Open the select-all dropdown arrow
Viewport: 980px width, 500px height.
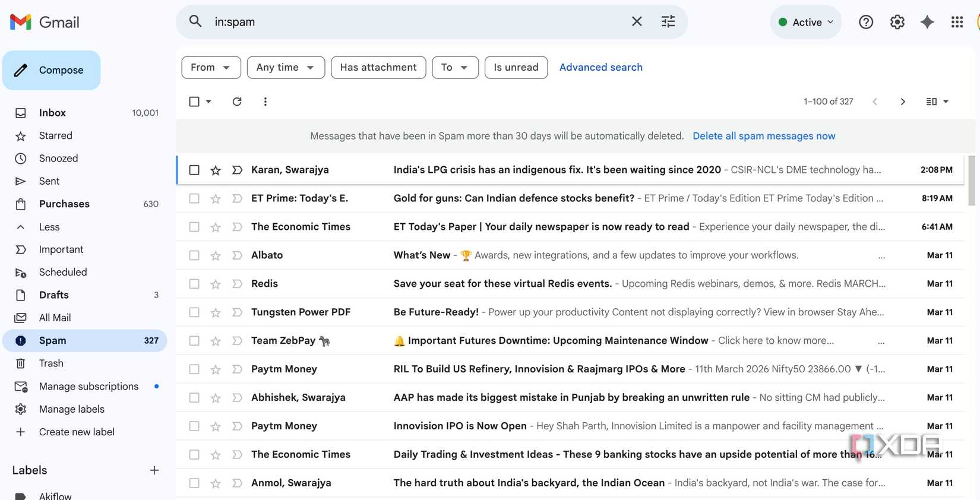point(208,102)
